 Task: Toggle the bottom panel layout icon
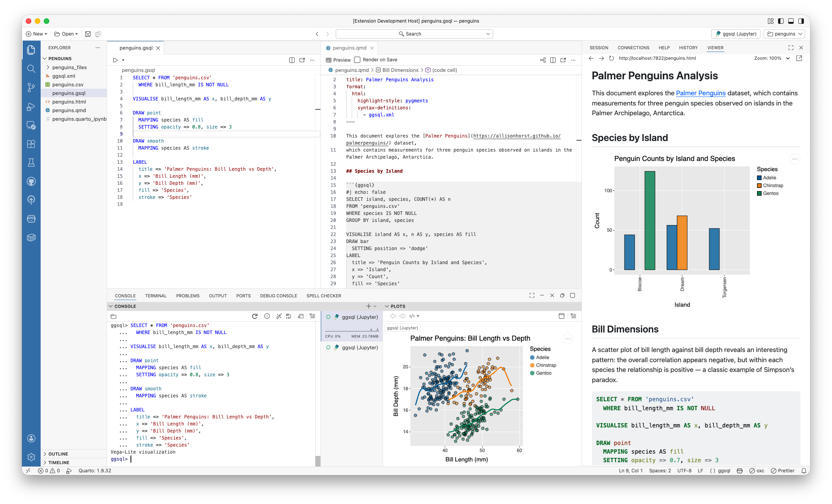[791, 21]
